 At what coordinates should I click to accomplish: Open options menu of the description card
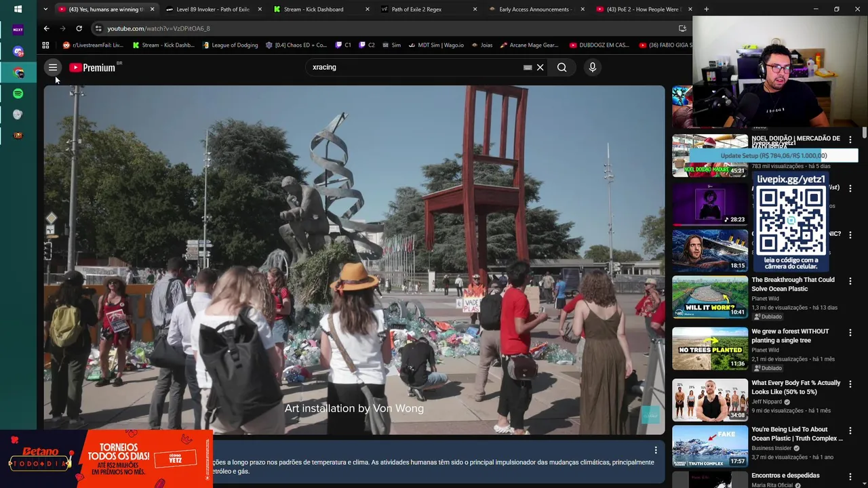(655, 450)
